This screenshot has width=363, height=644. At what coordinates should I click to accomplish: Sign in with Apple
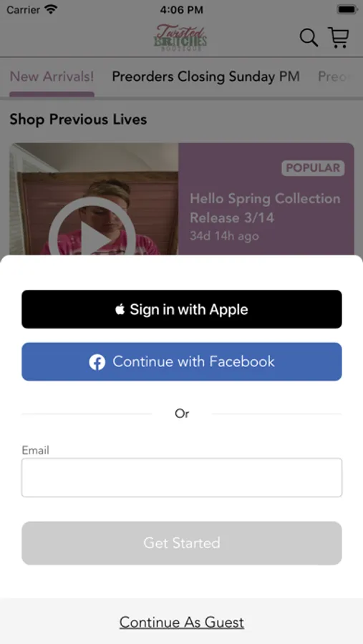(x=182, y=309)
